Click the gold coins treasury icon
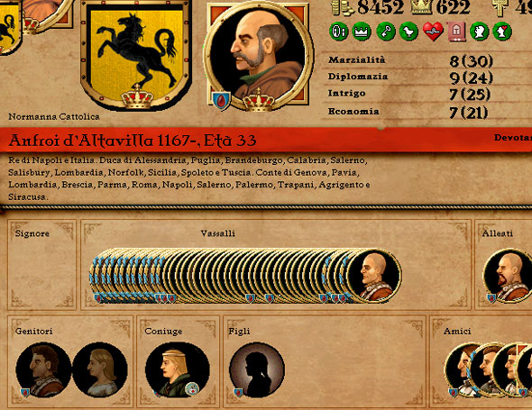The image size is (532, 410). pyautogui.click(x=343, y=7)
